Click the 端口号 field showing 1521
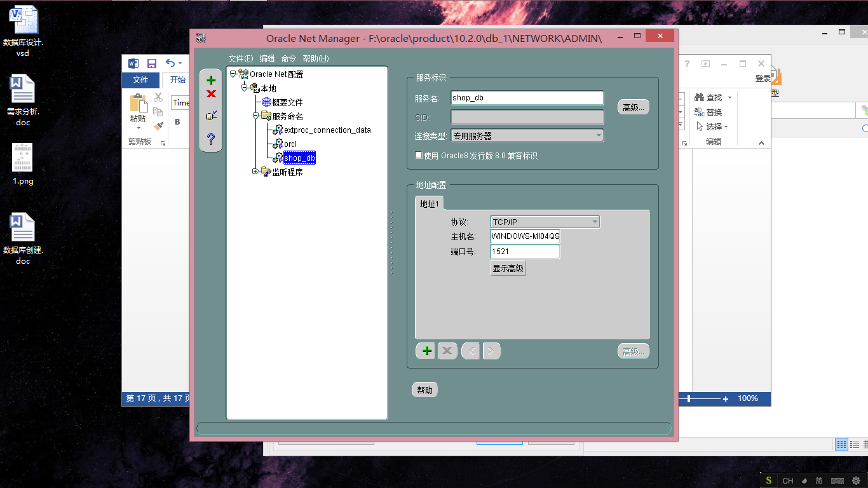The width and height of the screenshot is (868, 488). point(526,252)
